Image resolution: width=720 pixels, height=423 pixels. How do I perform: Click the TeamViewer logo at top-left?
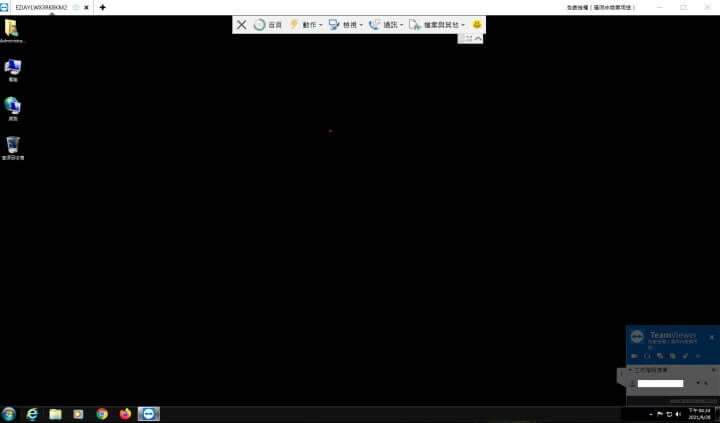[x=5, y=7]
